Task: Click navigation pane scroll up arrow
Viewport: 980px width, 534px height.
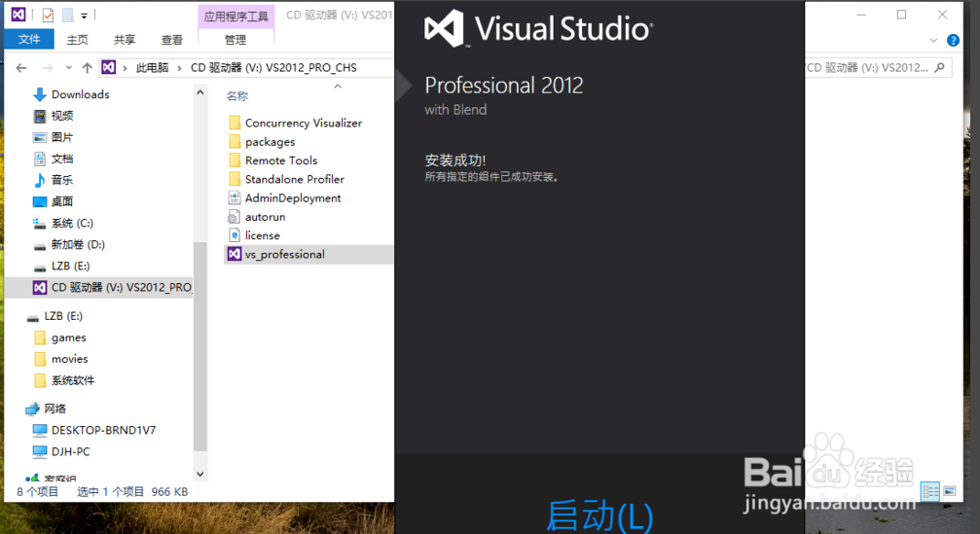Action: 200,92
